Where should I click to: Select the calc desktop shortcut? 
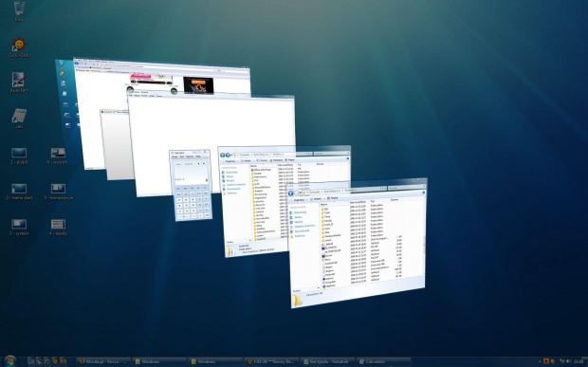coord(19,119)
